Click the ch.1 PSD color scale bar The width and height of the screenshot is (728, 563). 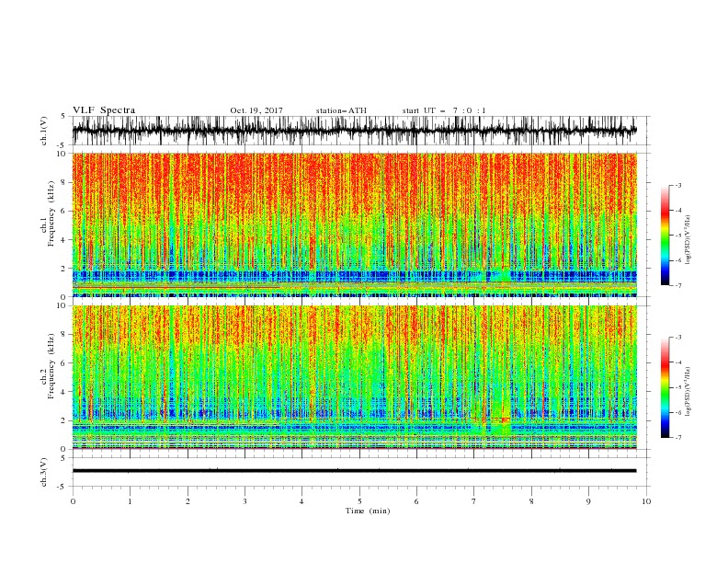pyautogui.click(x=665, y=236)
